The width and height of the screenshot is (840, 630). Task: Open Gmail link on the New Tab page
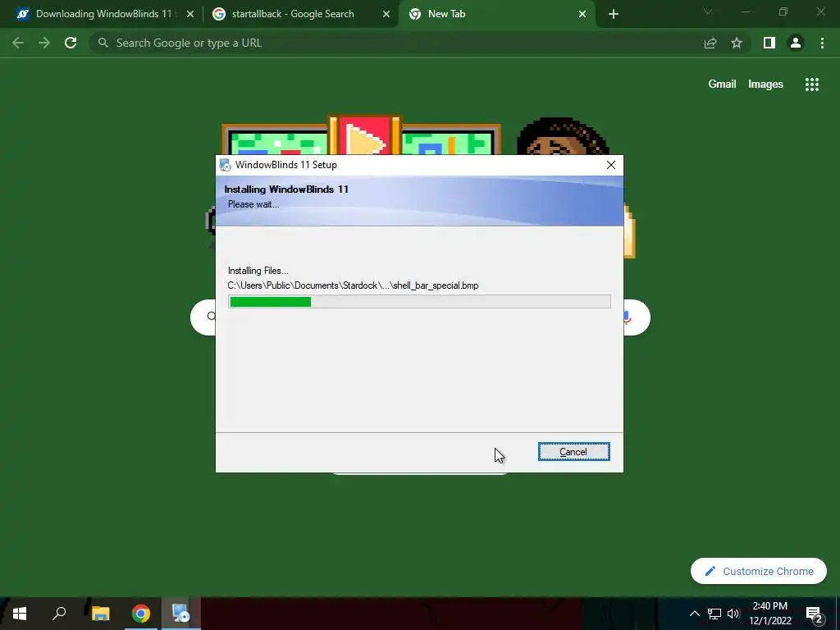[x=722, y=84]
